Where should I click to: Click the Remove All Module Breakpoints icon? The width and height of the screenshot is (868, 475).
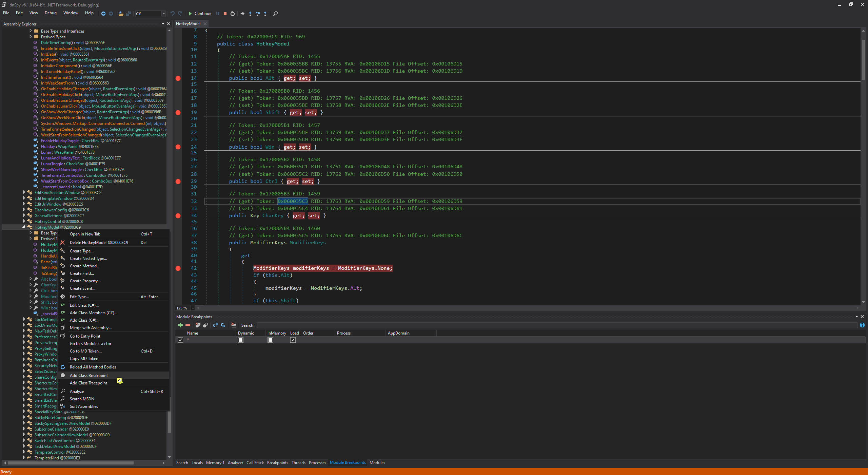[198, 325]
